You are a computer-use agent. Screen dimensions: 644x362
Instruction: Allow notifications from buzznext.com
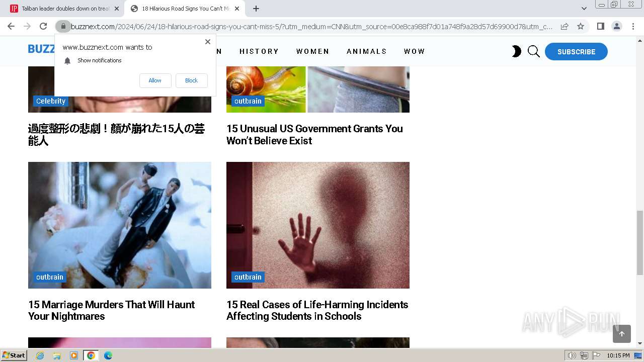coord(155,80)
